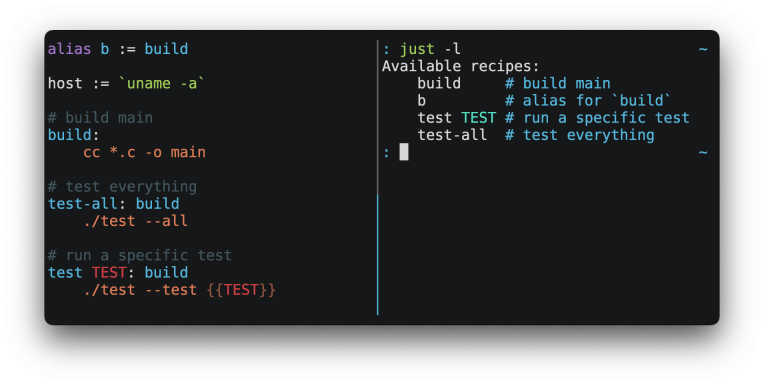Click the vertical pane divider between editor and terminal
Viewport: 764px width, 384px height.
click(x=378, y=178)
